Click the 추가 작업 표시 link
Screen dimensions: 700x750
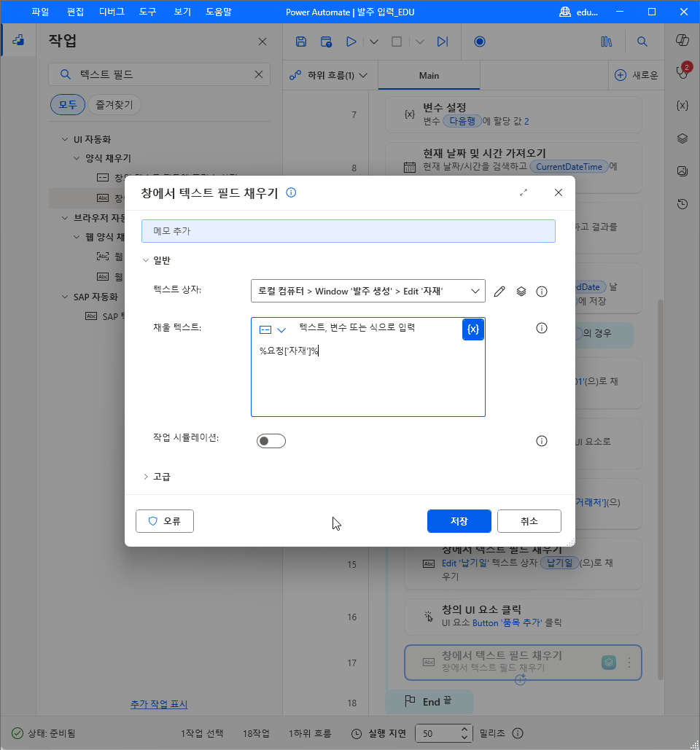click(160, 704)
